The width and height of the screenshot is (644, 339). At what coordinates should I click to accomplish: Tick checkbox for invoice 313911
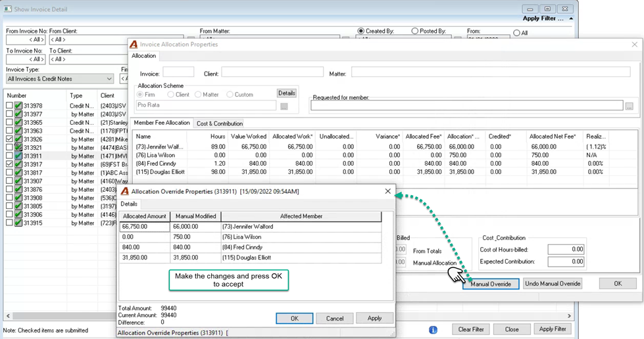point(9,156)
